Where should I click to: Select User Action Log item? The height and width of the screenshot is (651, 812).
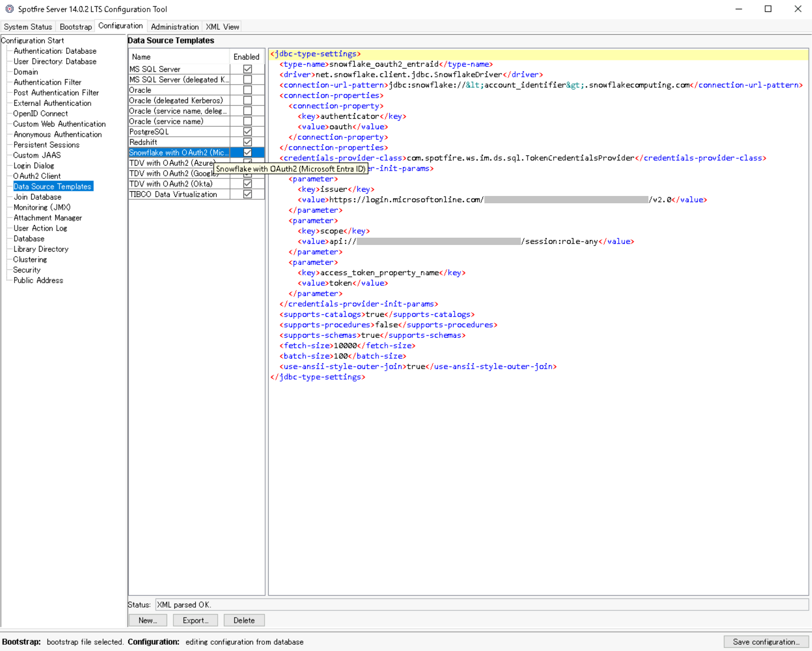point(40,228)
